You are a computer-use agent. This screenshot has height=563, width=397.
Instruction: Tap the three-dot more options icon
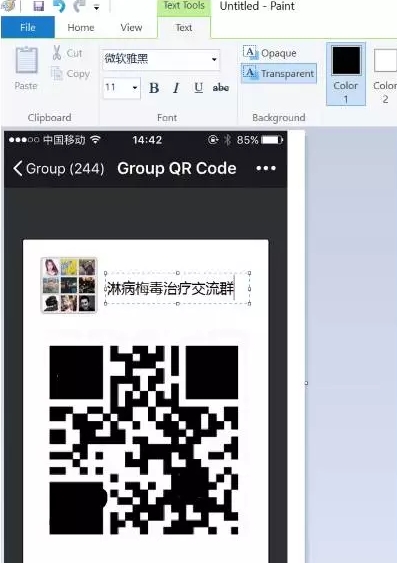[266, 168]
